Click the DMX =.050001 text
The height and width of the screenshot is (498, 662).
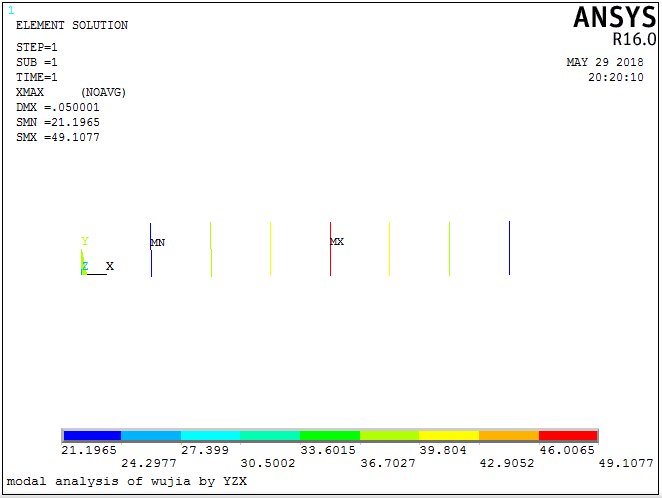pos(58,107)
